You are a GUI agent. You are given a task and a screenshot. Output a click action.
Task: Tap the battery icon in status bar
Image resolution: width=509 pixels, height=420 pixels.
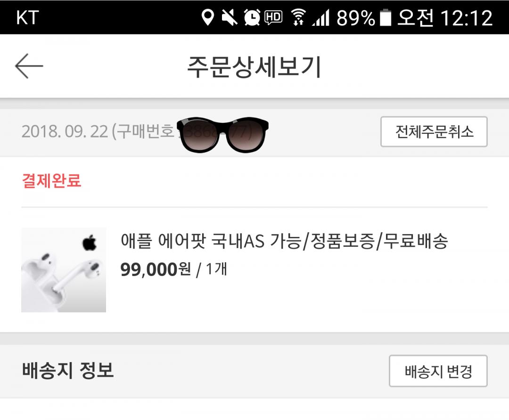click(x=386, y=18)
